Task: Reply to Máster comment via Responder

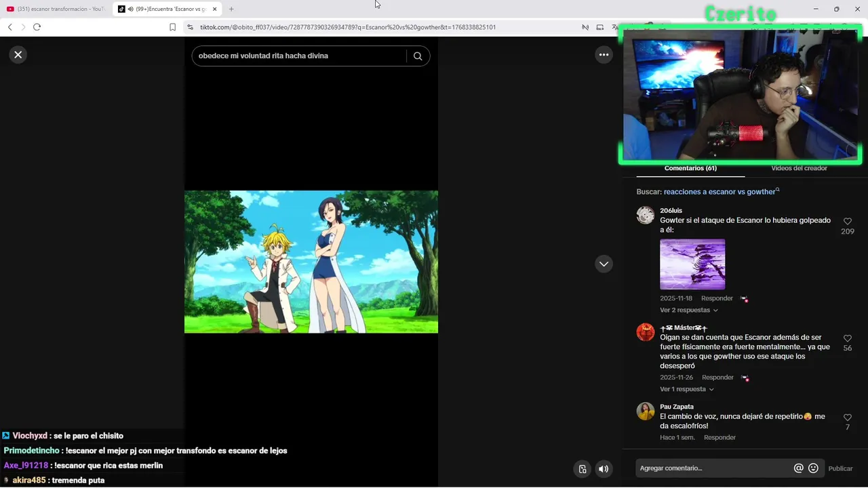Action: point(717,378)
